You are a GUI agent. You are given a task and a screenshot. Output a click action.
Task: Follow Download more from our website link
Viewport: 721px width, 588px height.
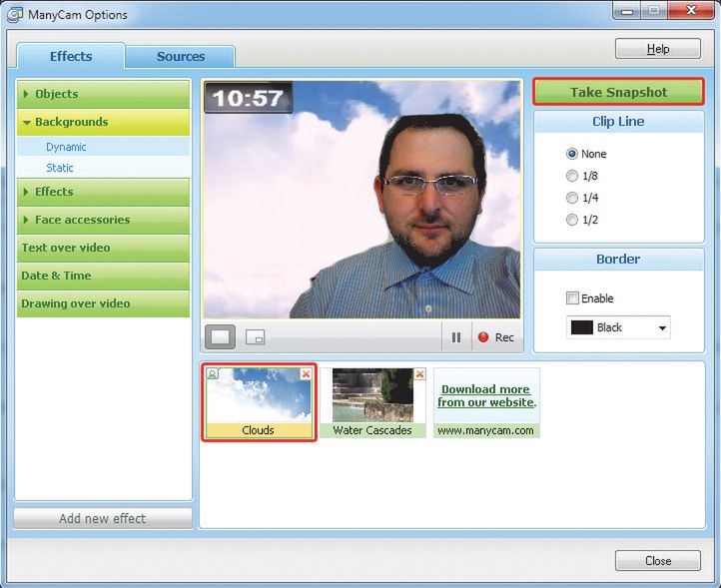coord(486,396)
